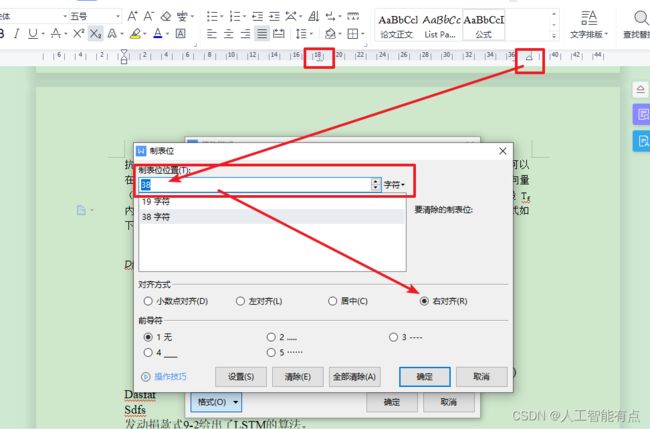Image resolution: width=650 pixels, height=429 pixels.
Task: Expand the styles gallery more arrow
Action: pos(554,36)
